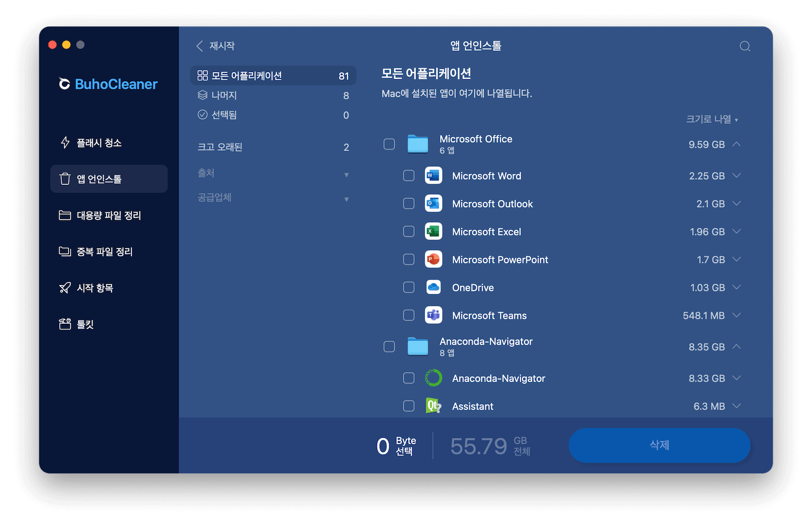Click the grid icon beside 모든 어플리케이션

click(202, 76)
